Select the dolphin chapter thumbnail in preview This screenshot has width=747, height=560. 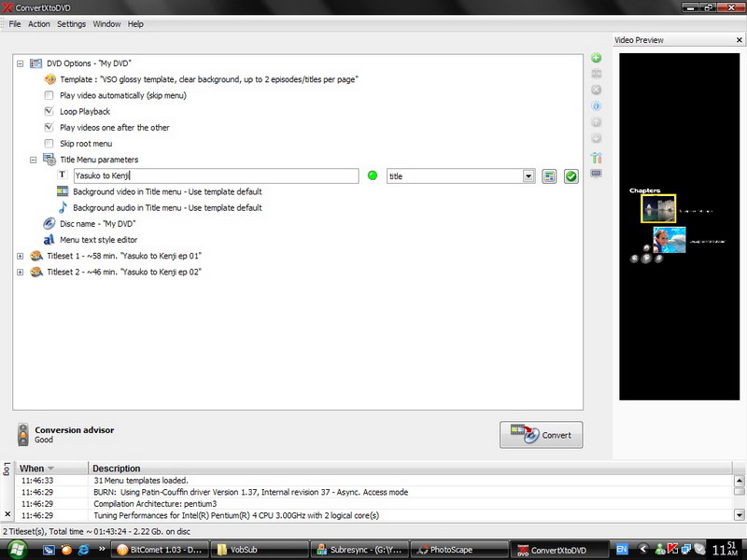coord(669,240)
